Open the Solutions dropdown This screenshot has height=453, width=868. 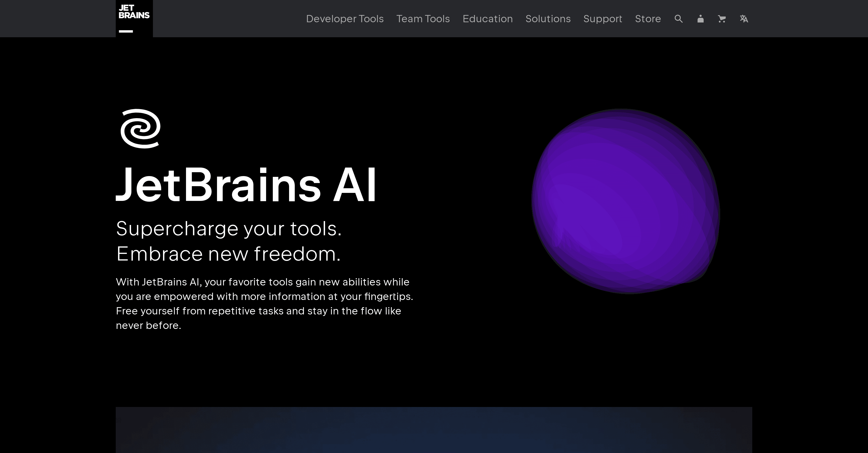tap(548, 19)
